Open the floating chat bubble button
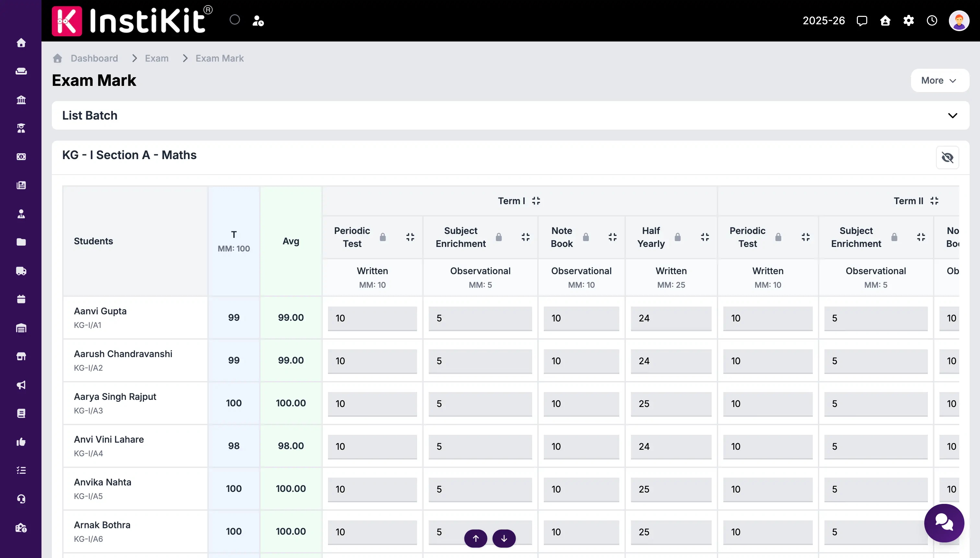 [944, 523]
